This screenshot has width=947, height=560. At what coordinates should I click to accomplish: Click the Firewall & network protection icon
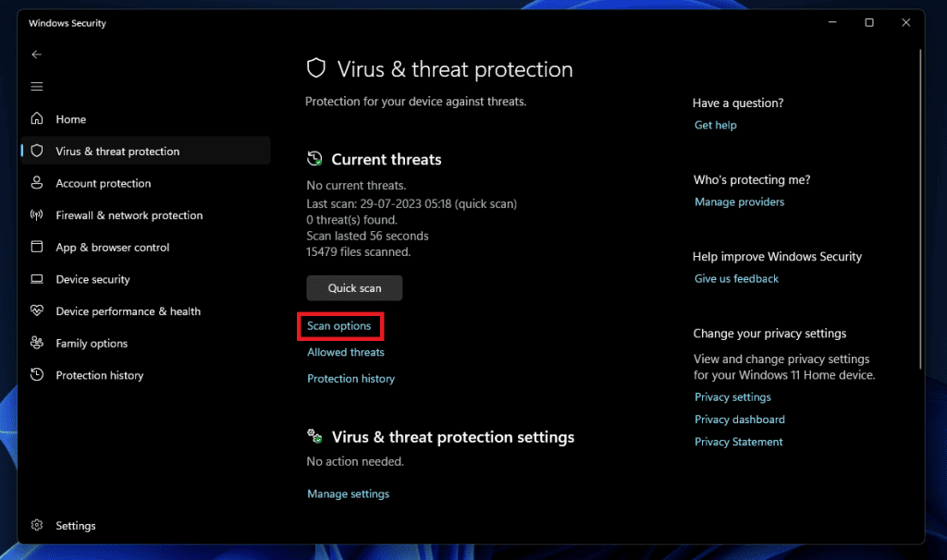point(37,215)
